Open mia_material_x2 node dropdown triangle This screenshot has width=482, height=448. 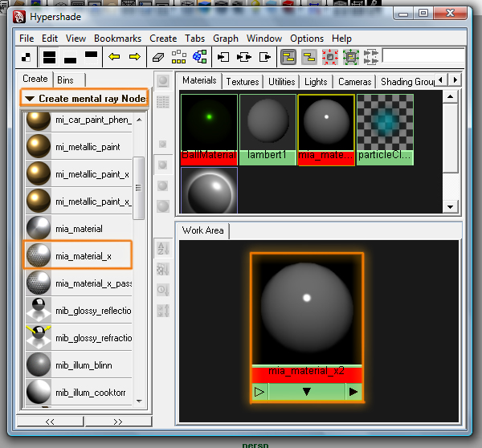pyautogui.click(x=307, y=392)
